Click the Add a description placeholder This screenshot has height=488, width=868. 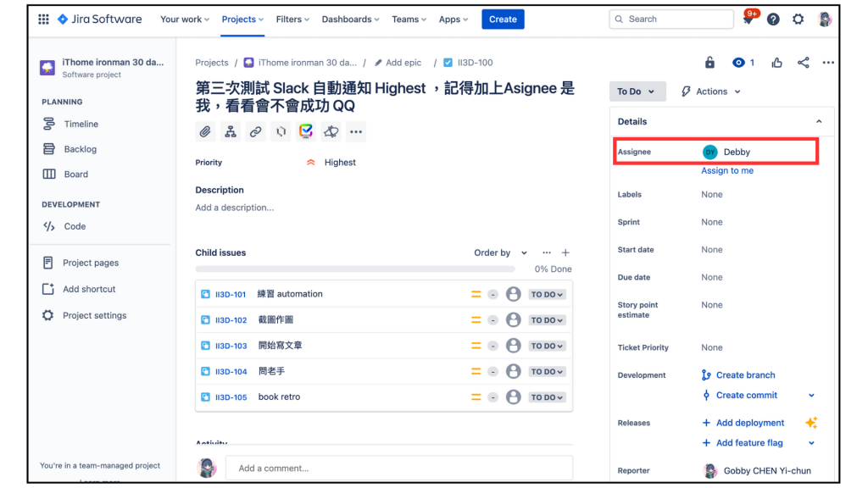pos(235,208)
